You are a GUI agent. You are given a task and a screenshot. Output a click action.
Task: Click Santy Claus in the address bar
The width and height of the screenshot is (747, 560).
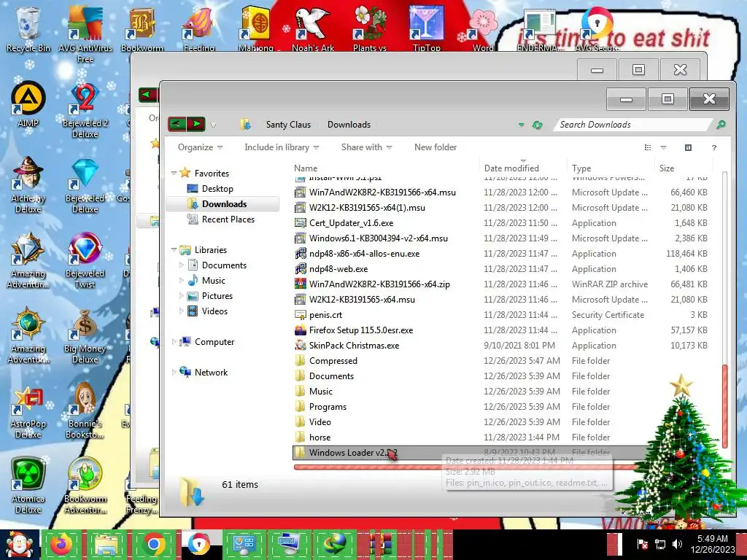(288, 124)
